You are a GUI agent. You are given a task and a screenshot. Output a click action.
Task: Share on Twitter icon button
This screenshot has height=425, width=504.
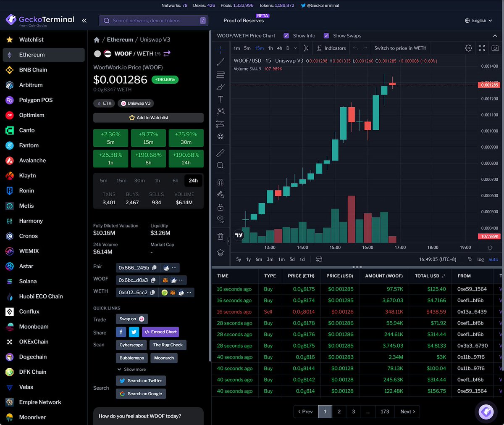[x=134, y=332]
